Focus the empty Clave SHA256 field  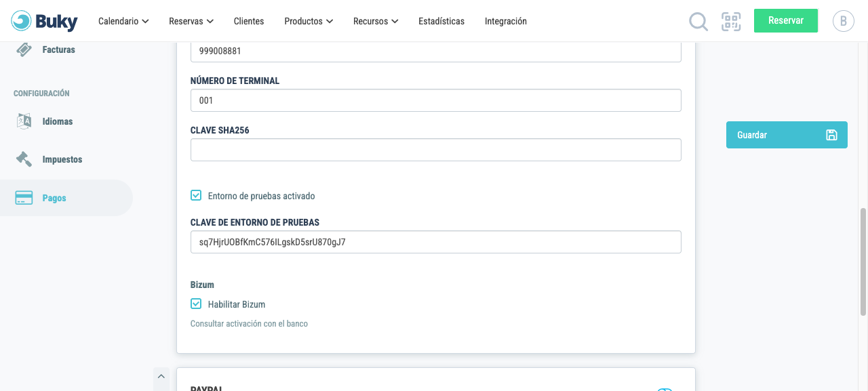436,150
